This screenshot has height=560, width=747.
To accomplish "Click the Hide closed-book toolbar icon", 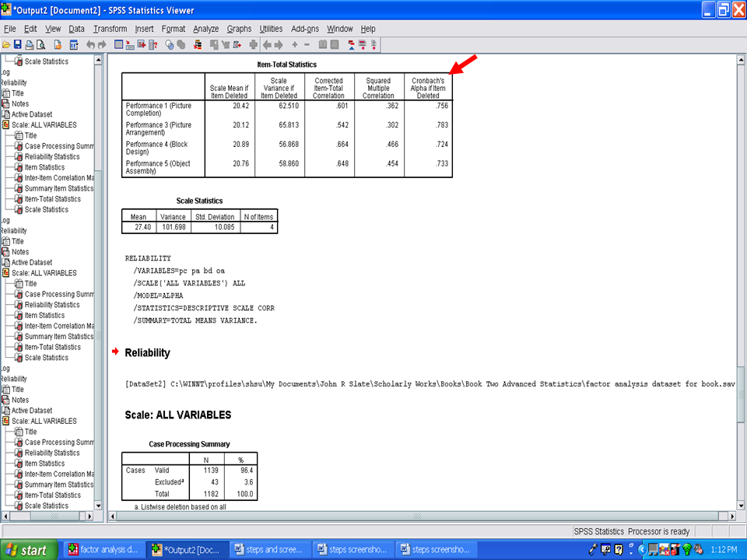I will pos(335,45).
